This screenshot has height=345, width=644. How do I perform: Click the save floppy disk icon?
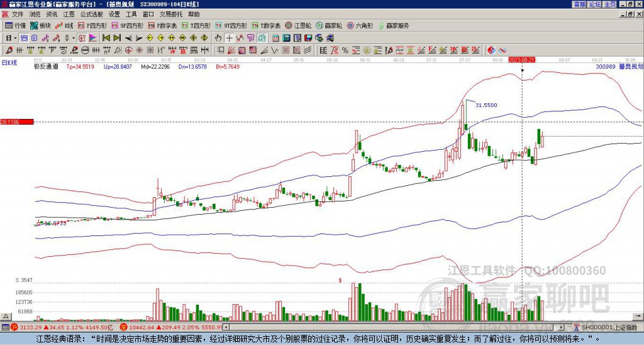[308, 38]
